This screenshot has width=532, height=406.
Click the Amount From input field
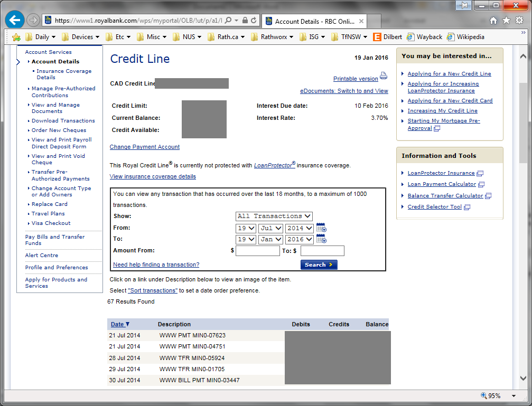coord(257,251)
